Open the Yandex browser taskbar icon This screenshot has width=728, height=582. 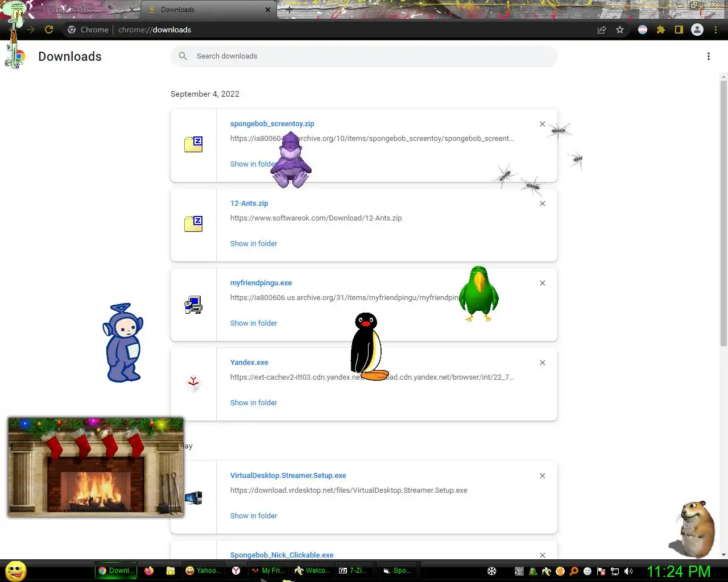[236, 571]
